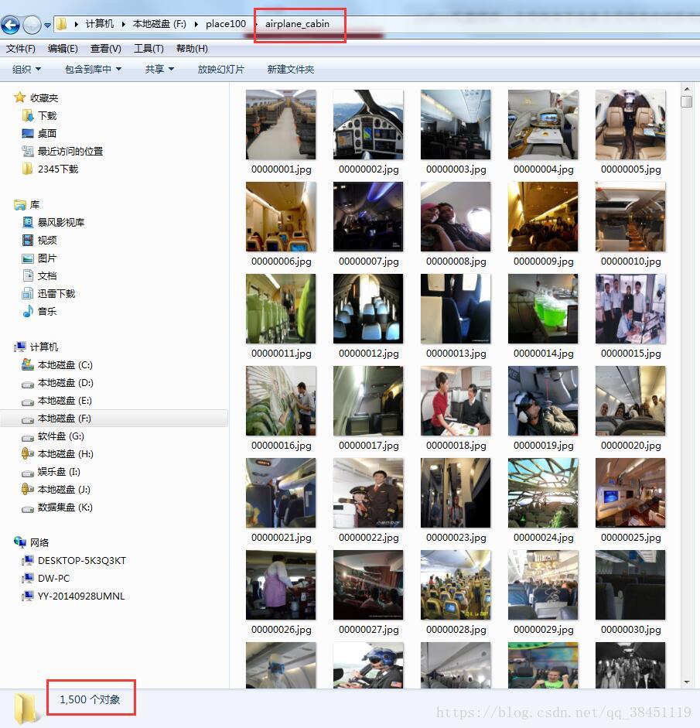This screenshot has height=728, width=700.
Task: Select thumbnail 00000014.jpg
Action: [543, 309]
